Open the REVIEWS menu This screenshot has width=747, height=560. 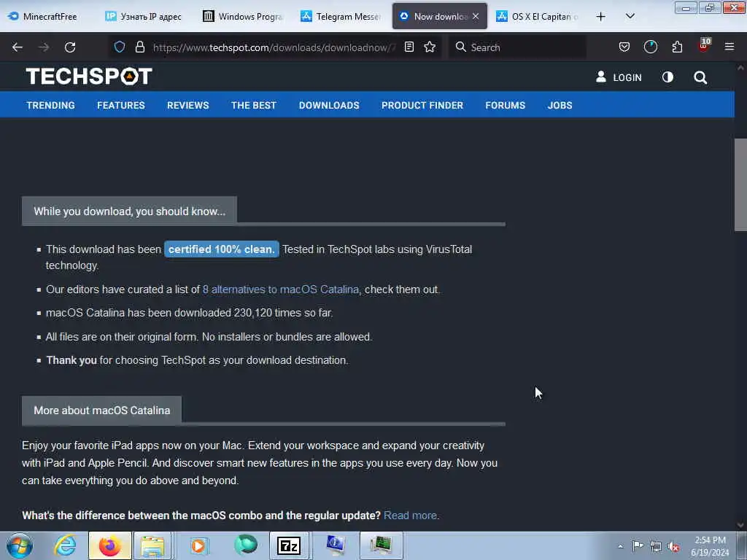pos(187,105)
